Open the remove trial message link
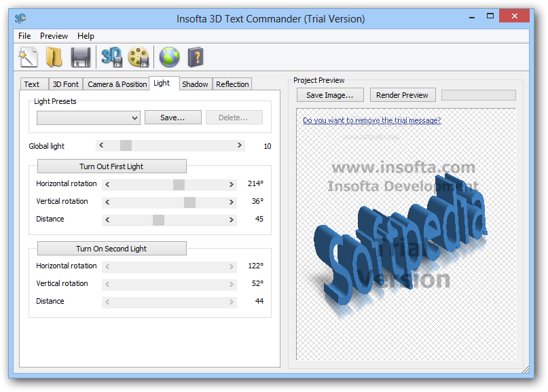Screen dimensions: 548x392 click(x=372, y=120)
